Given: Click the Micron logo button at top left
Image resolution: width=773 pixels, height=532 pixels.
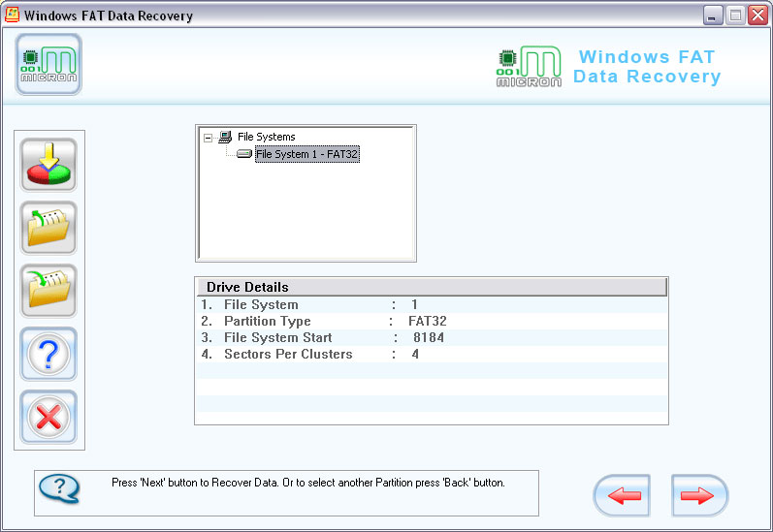Looking at the screenshot, I should (48, 65).
